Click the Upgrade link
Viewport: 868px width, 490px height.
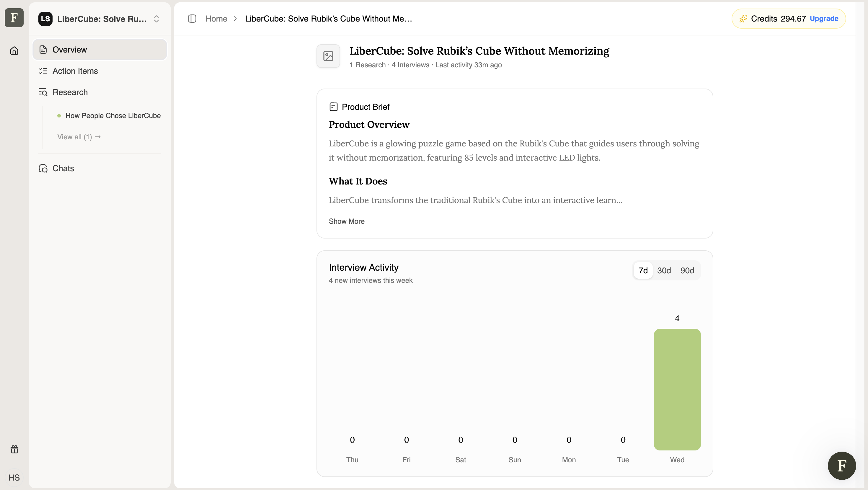(x=824, y=19)
